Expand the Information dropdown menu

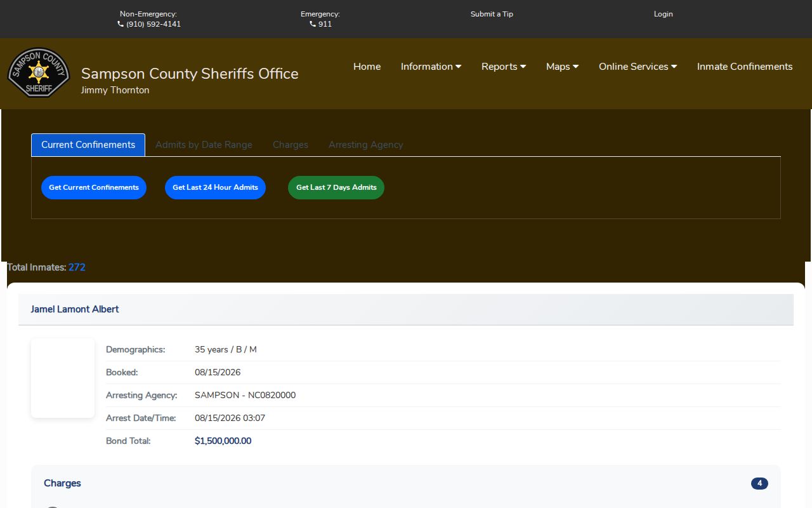(431, 67)
